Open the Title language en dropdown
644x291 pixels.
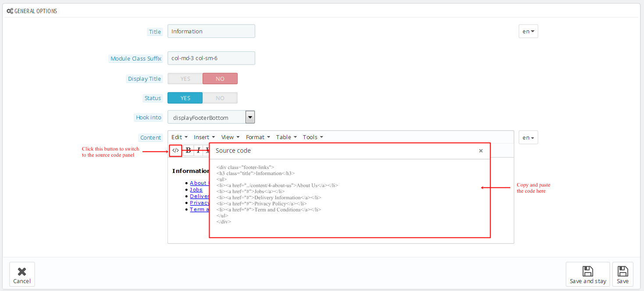click(528, 32)
